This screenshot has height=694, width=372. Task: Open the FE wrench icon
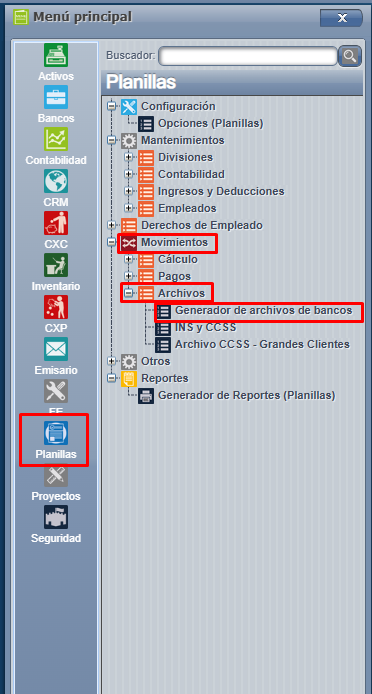point(56,391)
